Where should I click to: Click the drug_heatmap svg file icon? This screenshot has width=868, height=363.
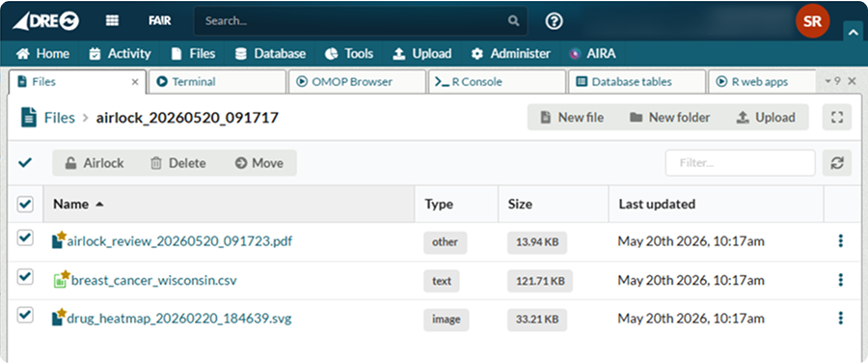[59, 318]
